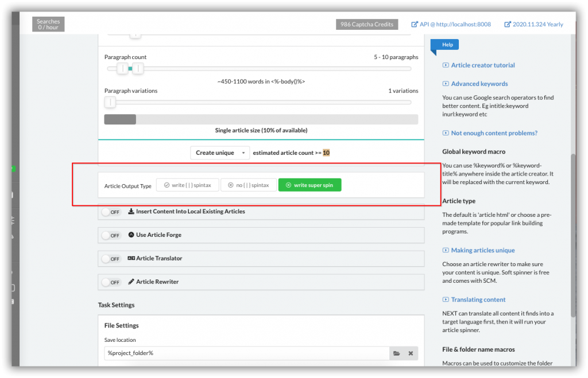The image size is (588, 378).
Task: Click the Single article size progress bar
Action: pos(261,119)
